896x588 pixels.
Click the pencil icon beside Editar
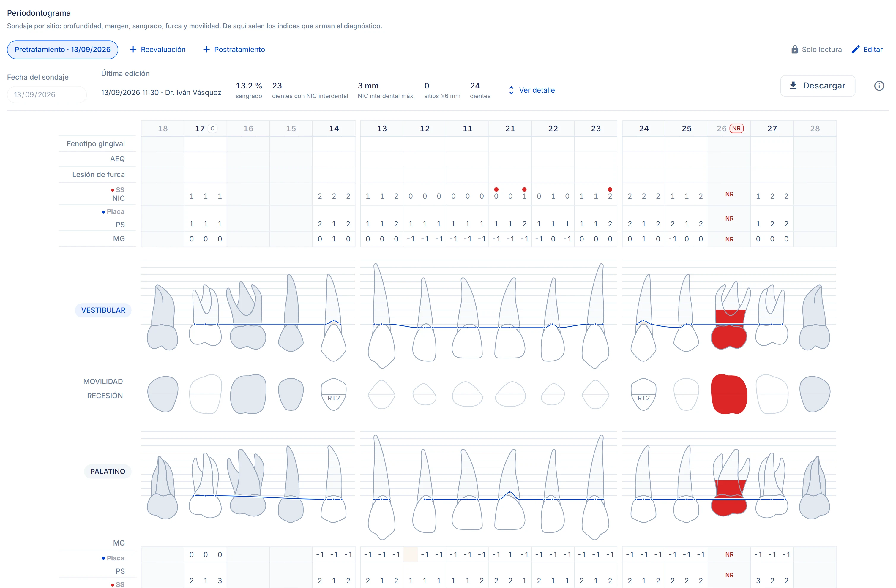click(x=855, y=49)
